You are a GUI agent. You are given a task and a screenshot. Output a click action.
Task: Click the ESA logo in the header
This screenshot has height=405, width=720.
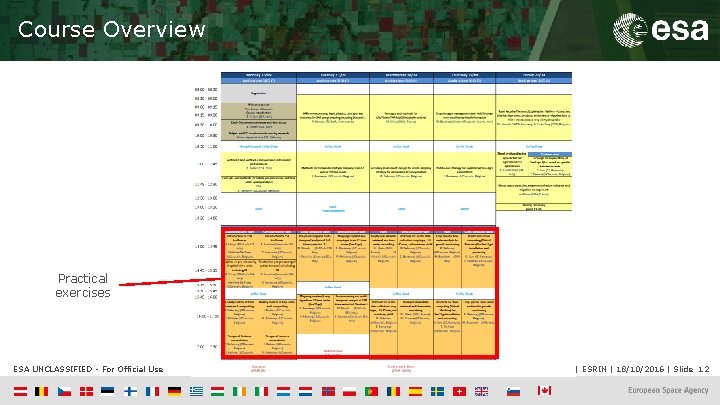tap(661, 30)
